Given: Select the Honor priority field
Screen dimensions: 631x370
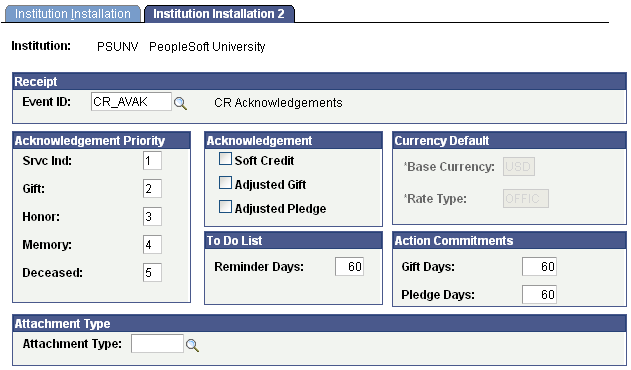Looking at the screenshot, I should coord(152,217).
